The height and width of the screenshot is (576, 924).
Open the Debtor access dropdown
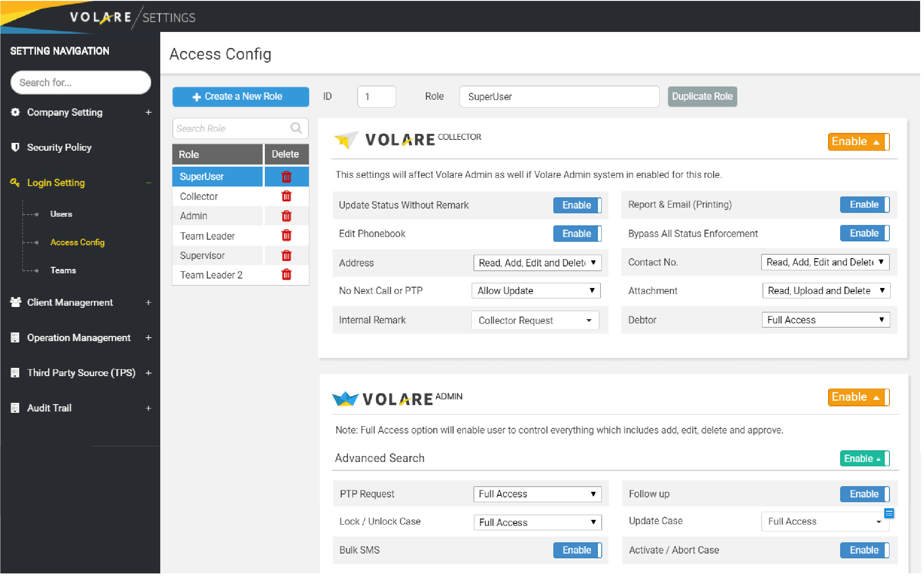pos(827,320)
